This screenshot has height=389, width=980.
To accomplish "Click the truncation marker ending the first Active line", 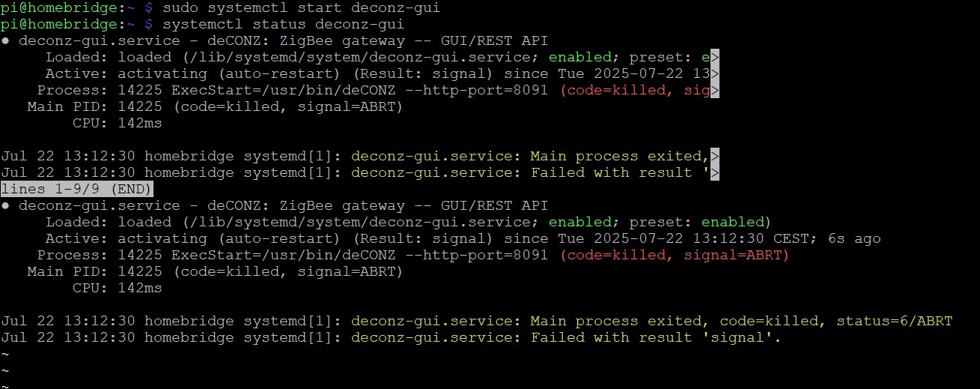I will coord(715,74).
